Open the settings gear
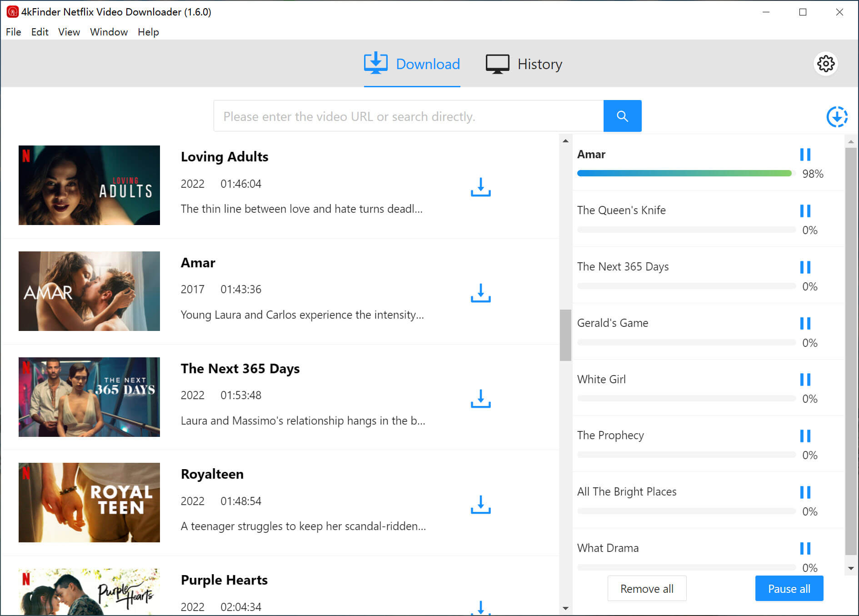This screenshot has height=616, width=859. [825, 64]
